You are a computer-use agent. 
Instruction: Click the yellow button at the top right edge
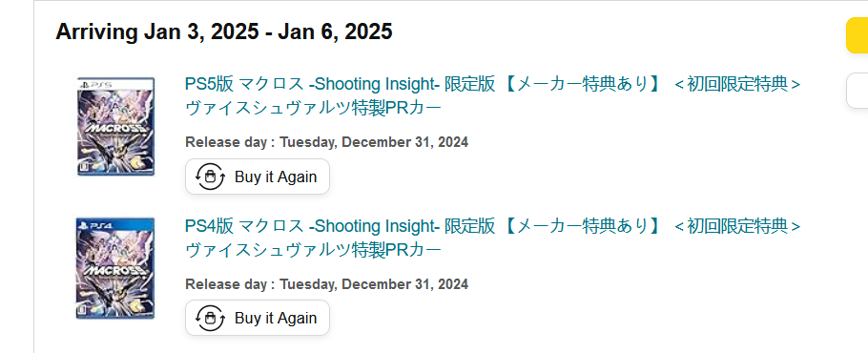(857, 36)
